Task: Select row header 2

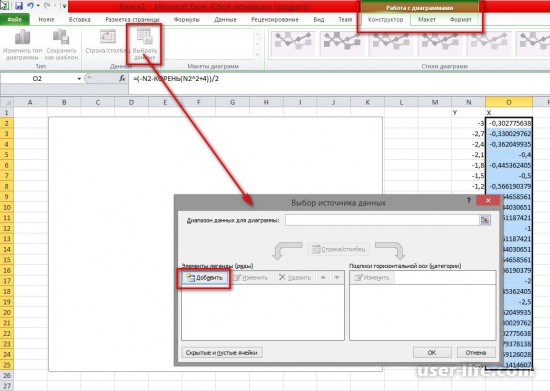Action: (x=6, y=123)
